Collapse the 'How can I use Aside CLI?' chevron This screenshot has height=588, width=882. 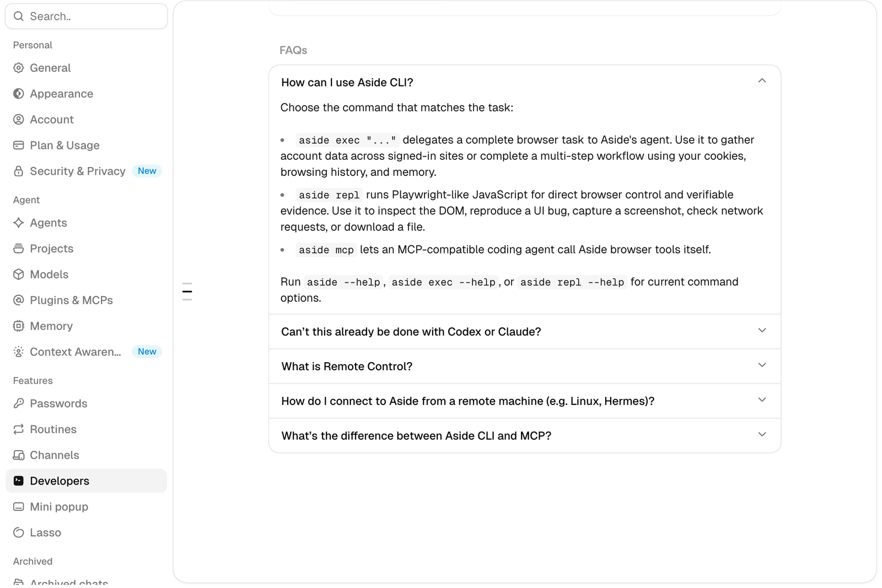762,81
